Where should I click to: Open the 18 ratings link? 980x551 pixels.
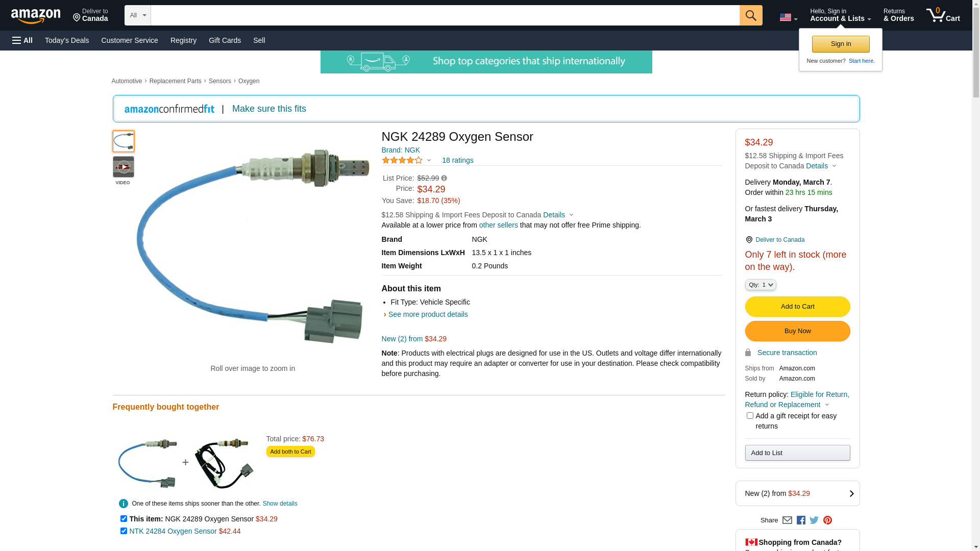pos(457,160)
